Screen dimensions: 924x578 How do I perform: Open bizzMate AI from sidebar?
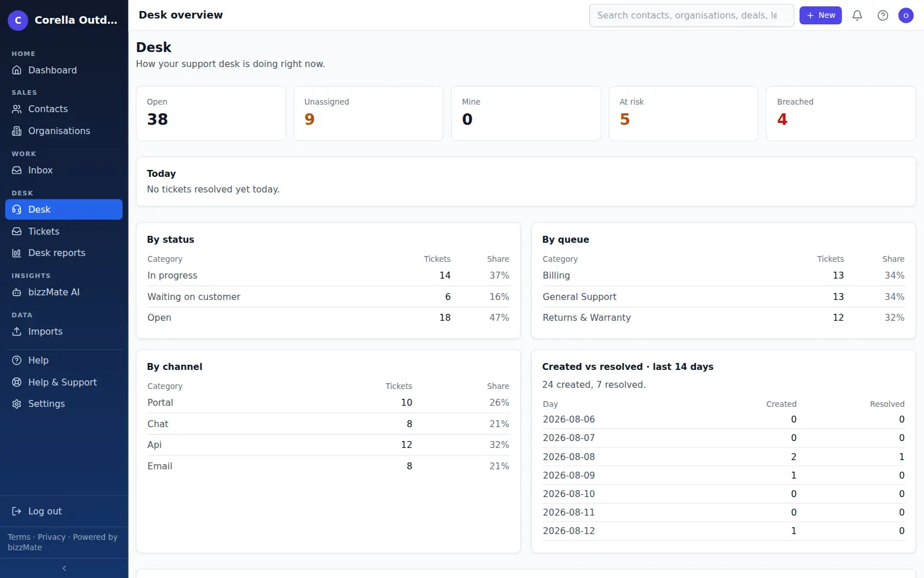(x=64, y=292)
